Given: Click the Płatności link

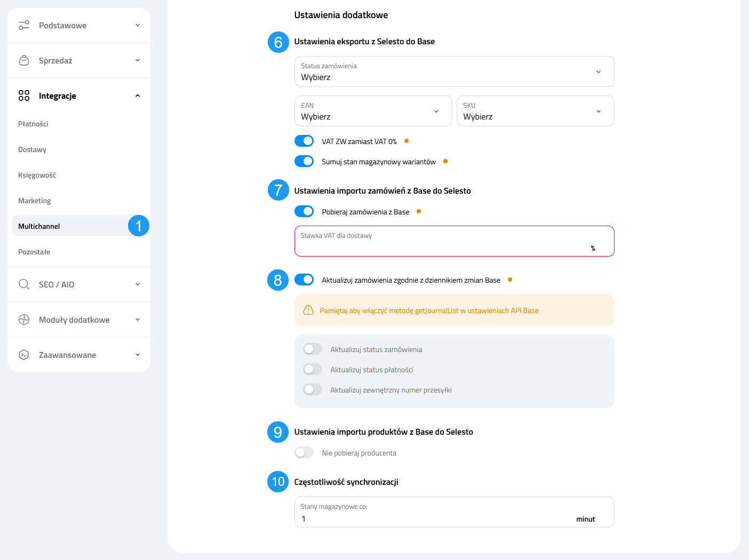Looking at the screenshot, I should pos(33,124).
